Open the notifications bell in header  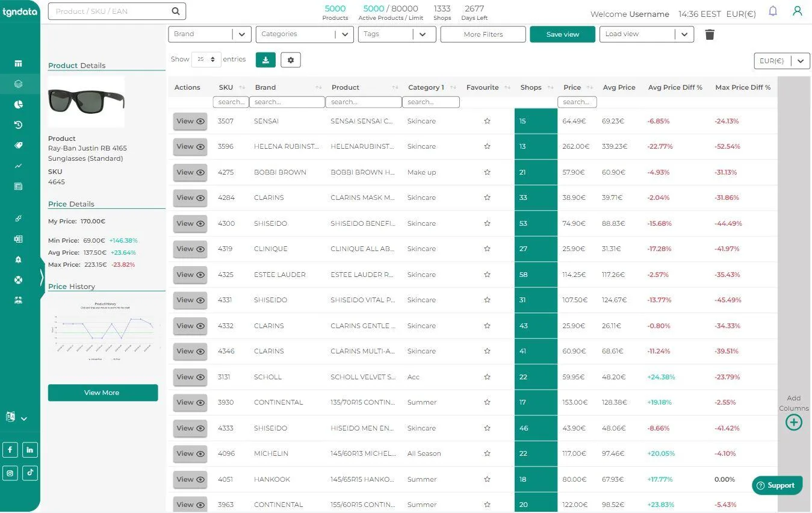pos(773,11)
